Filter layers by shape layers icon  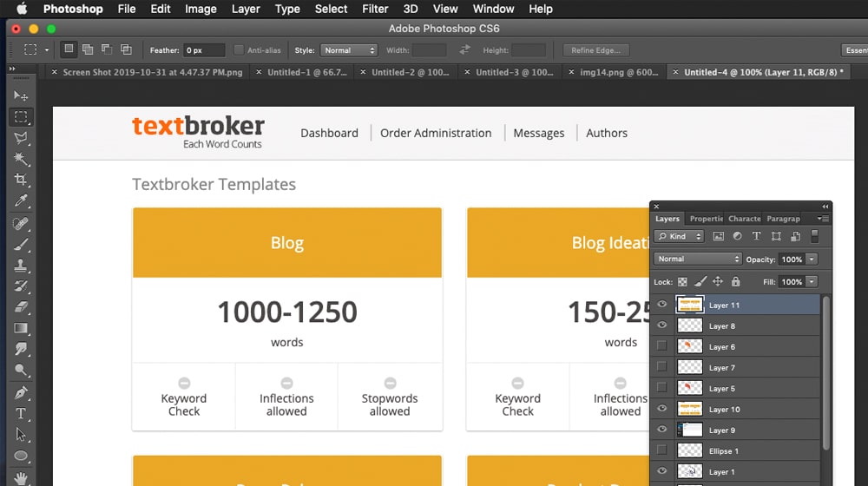pos(776,236)
